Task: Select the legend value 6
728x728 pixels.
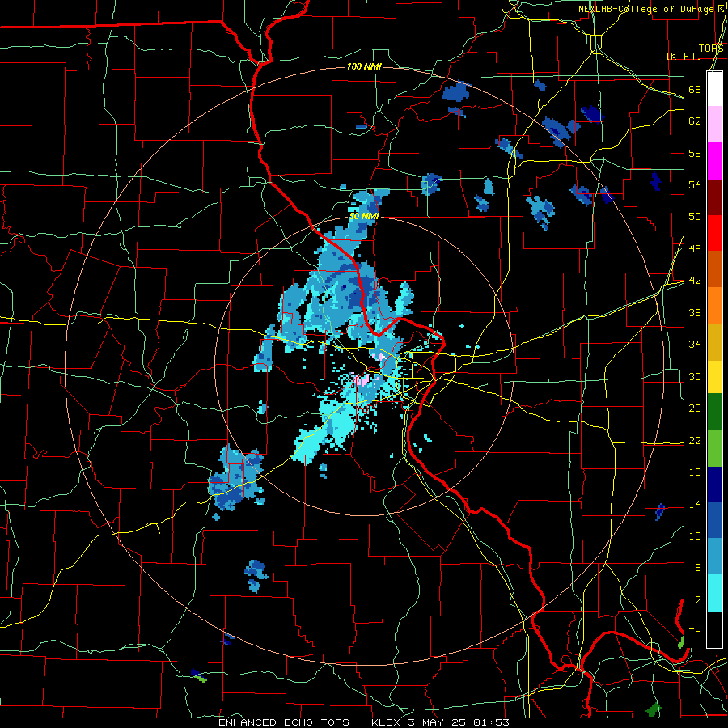Action: [x=697, y=568]
